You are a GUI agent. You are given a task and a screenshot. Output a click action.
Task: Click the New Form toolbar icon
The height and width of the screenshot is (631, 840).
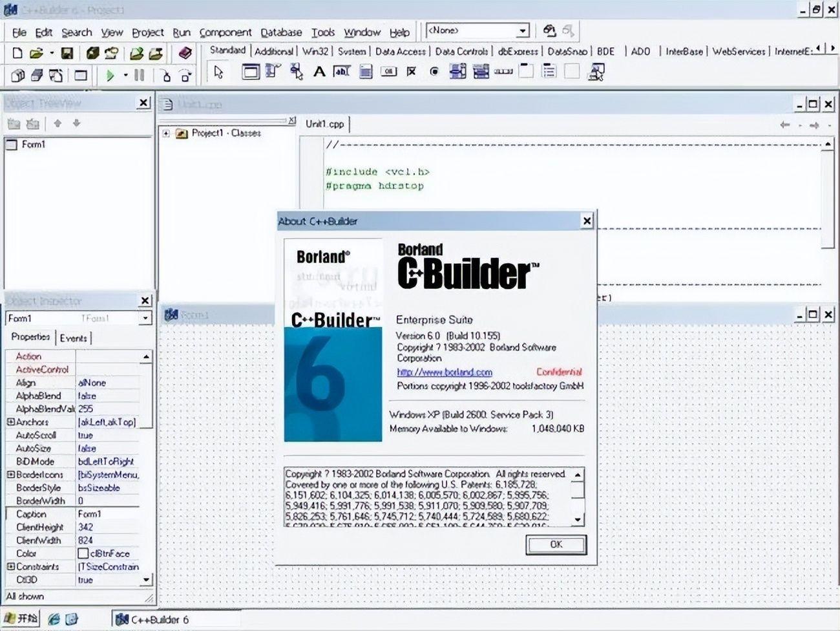point(80,76)
